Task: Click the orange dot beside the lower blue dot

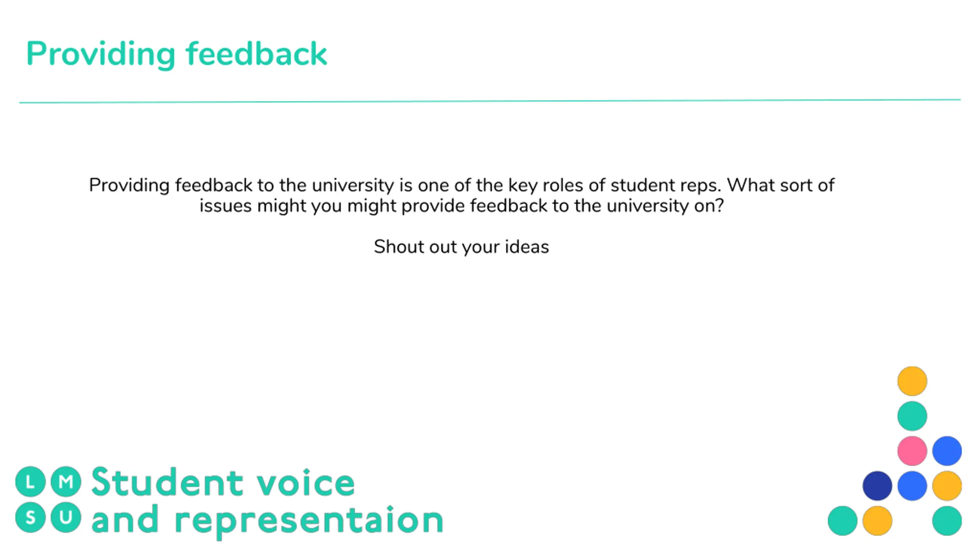Action: pyautogui.click(x=947, y=486)
